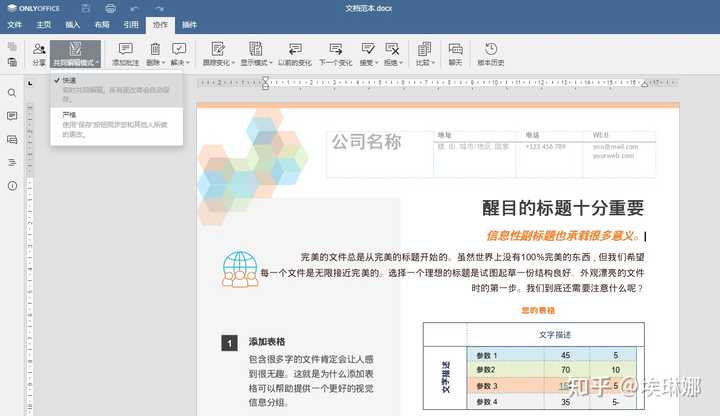720x416 pixels.
Task: Click the tab stop selector beside ruler
Action: pyautogui.click(x=30, y=84)
